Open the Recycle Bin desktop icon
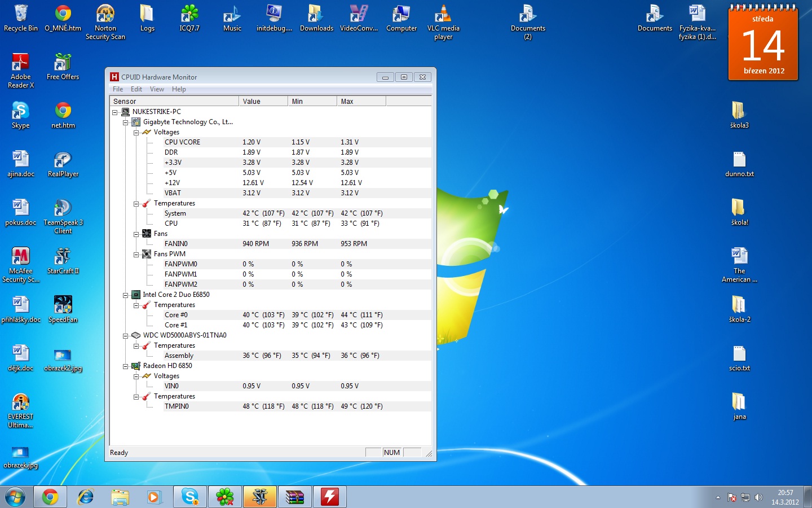The image size is (812, 508). click(x=21, y=18)
